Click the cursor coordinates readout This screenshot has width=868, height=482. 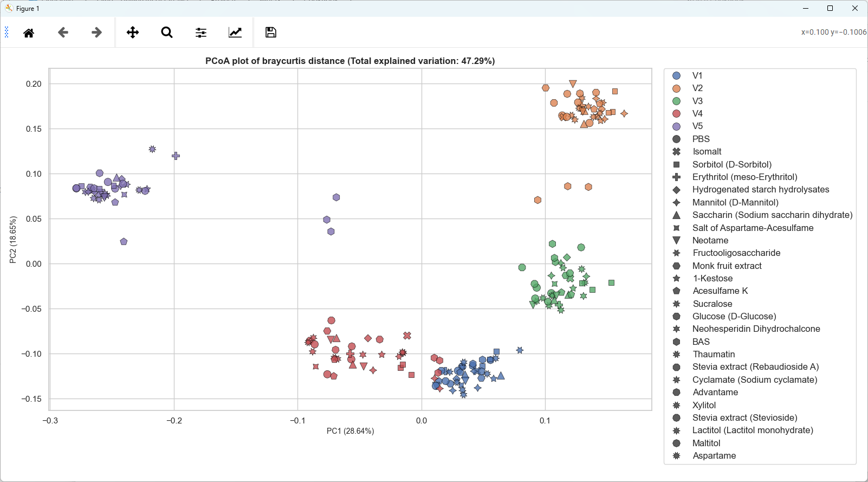pyautogui.click(x=834, y=32)
